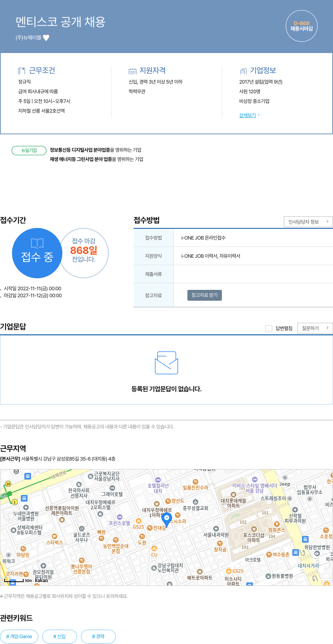Click the heart favorite icon beside (주)뉴웨이블

(x=46, y=38)
